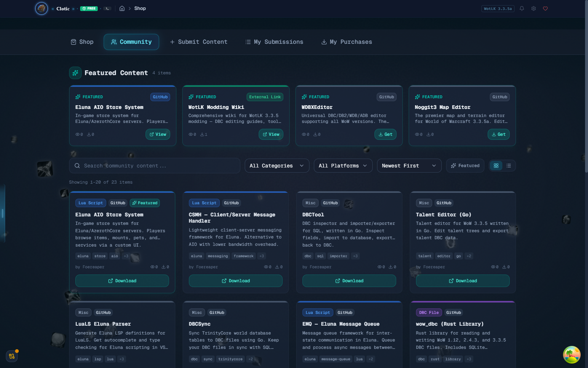Viewport: 588px width, 368px height.
Task: Switch to the My Purchases tab
Action: (x=346, y=42)
